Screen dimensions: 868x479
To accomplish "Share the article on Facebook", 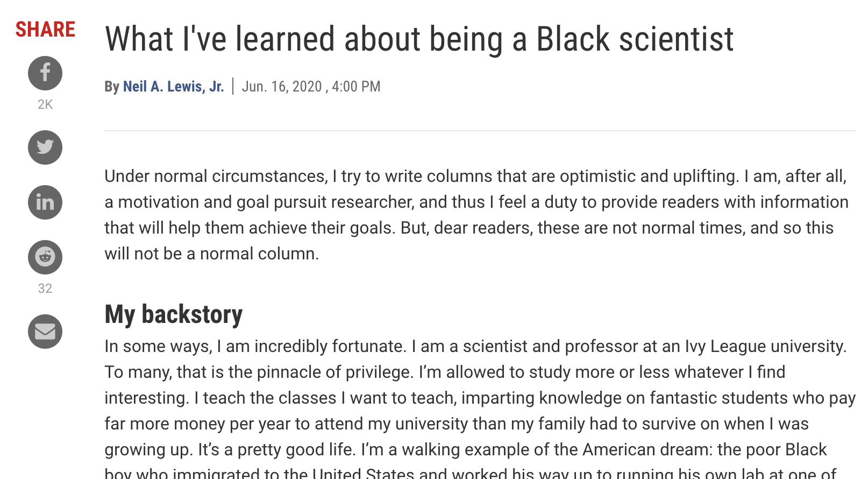I will pyautogui.click(x=45, y=73).
